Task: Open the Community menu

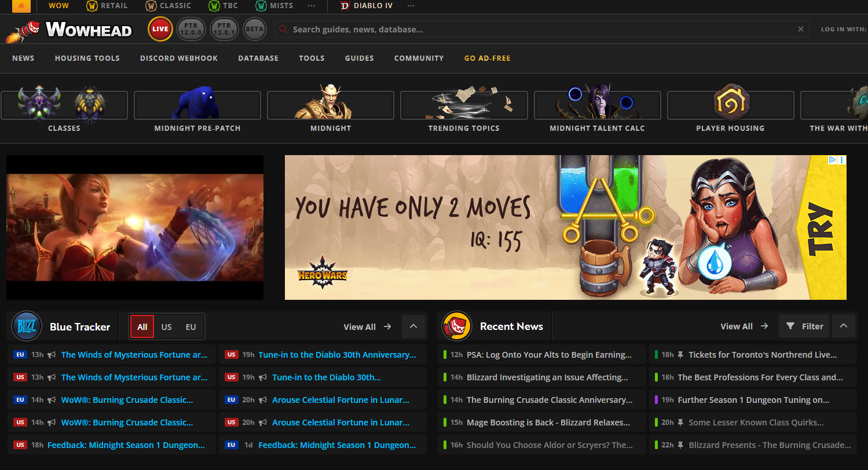Action: 419,58
